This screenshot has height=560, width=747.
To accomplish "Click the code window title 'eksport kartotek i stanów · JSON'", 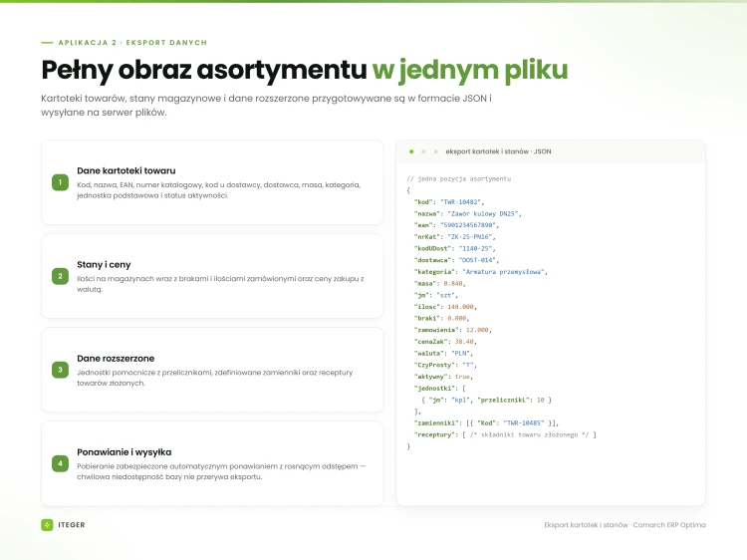I will (x=498, y=151).
